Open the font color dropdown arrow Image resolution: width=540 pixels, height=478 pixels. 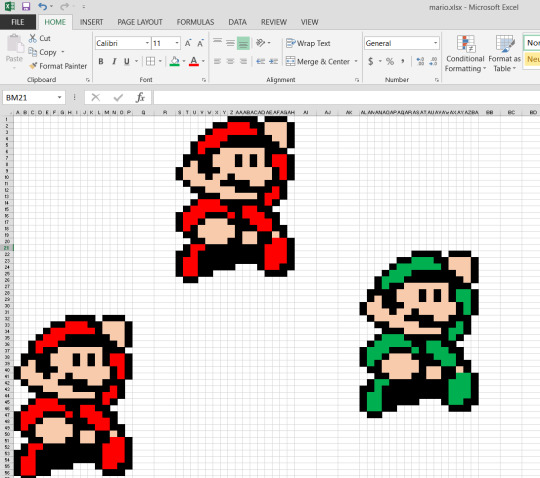click(x=203, y=61)
